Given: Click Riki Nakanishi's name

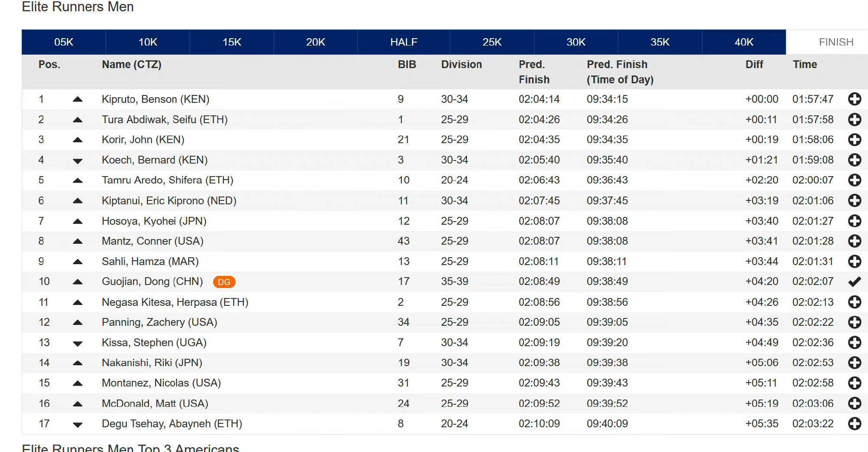Looking at the screenshot, I should [152, 363].
